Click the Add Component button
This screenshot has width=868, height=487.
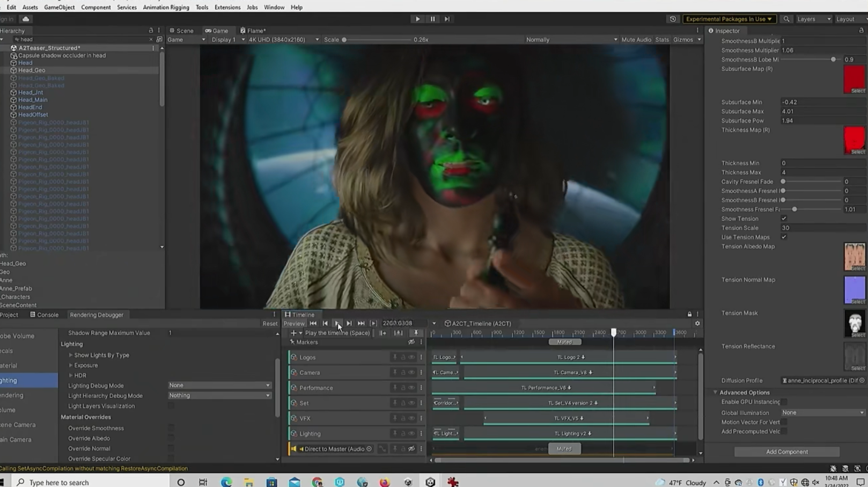786,452
